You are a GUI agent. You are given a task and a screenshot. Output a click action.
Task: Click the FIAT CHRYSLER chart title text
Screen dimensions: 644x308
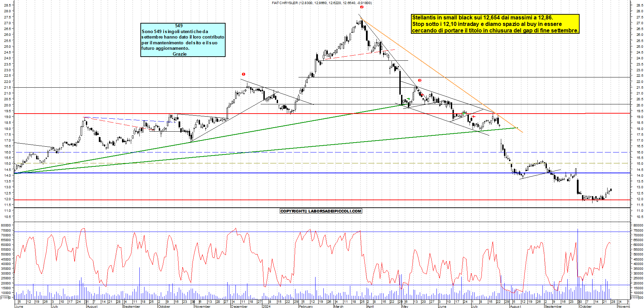[x=322, y=3]
